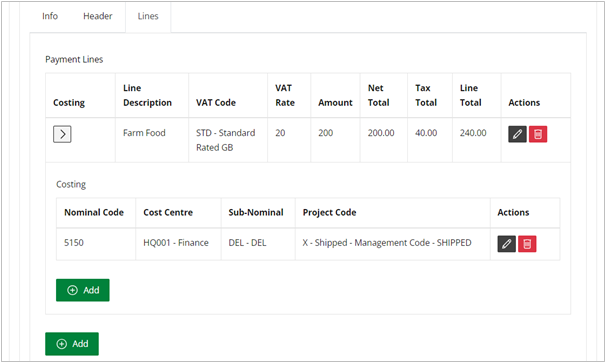Delete the Farm Food payment line
This screenshot has height=362, width=606.
538,134
